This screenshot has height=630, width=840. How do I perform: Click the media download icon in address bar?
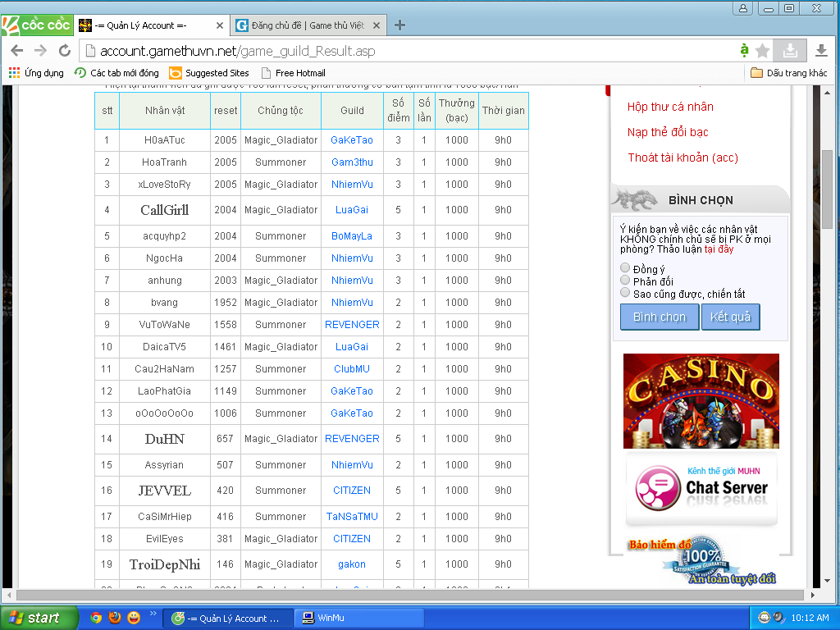pos(790,50)
